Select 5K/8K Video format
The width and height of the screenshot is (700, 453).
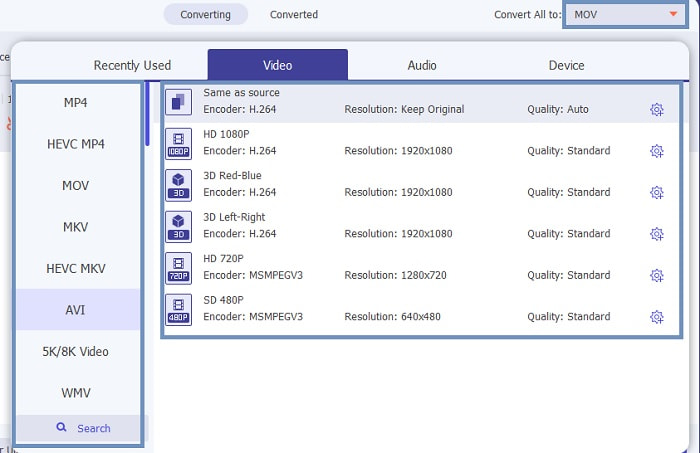coord(75,352)
